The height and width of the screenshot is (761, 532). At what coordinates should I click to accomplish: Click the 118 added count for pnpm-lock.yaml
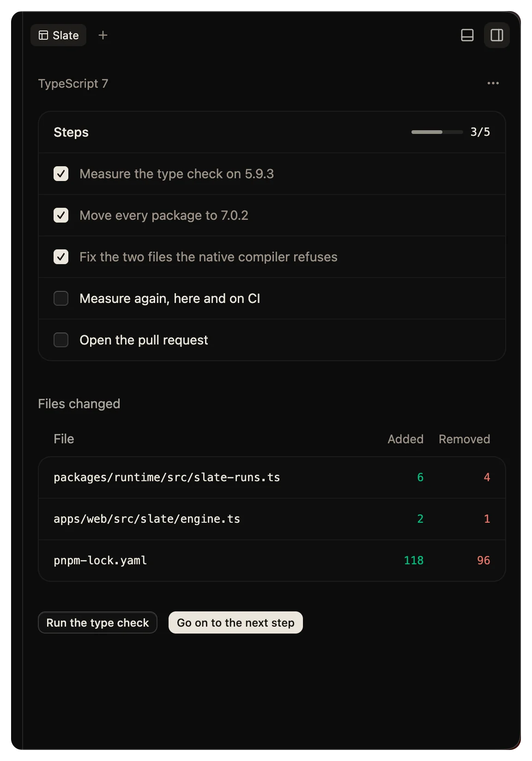pos(414,561)
